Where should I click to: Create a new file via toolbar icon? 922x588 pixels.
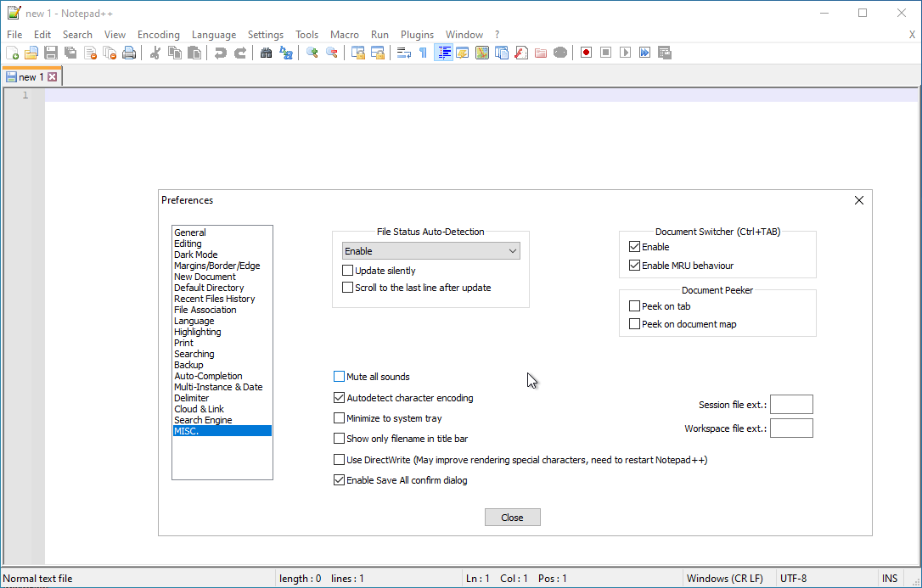(13, 53)
